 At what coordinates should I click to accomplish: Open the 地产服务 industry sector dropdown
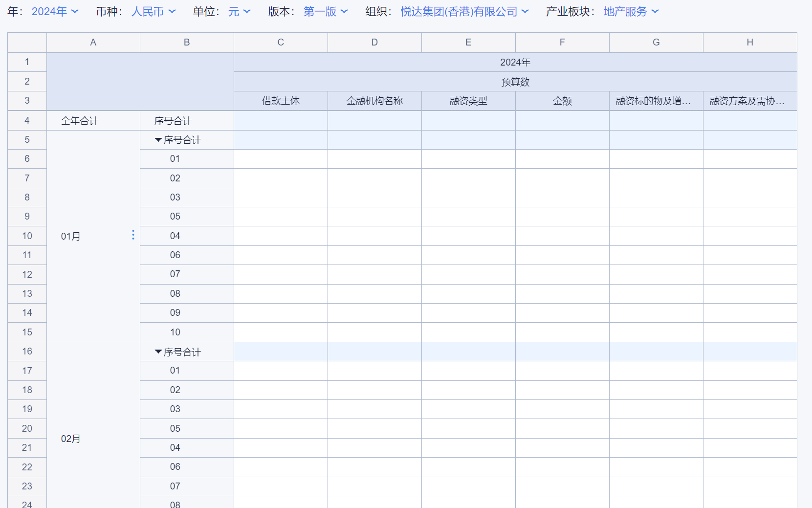tap(631, 12)
